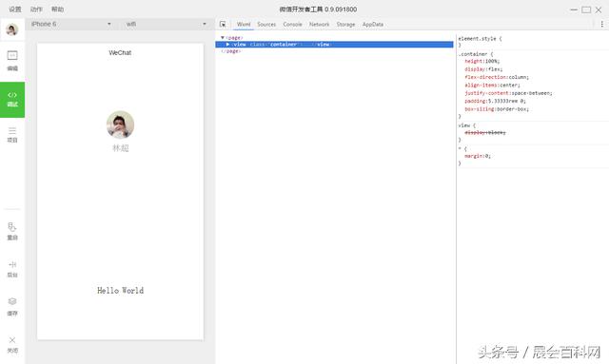The height and width of the screenshot is (364, 609).
Task: Activate the element inspector picker icon
Action: click(223, 24)
